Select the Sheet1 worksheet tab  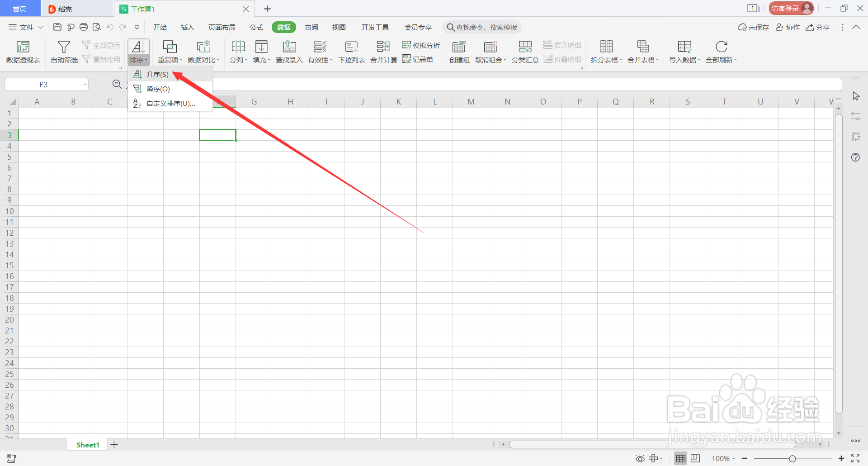pos(88,445)
